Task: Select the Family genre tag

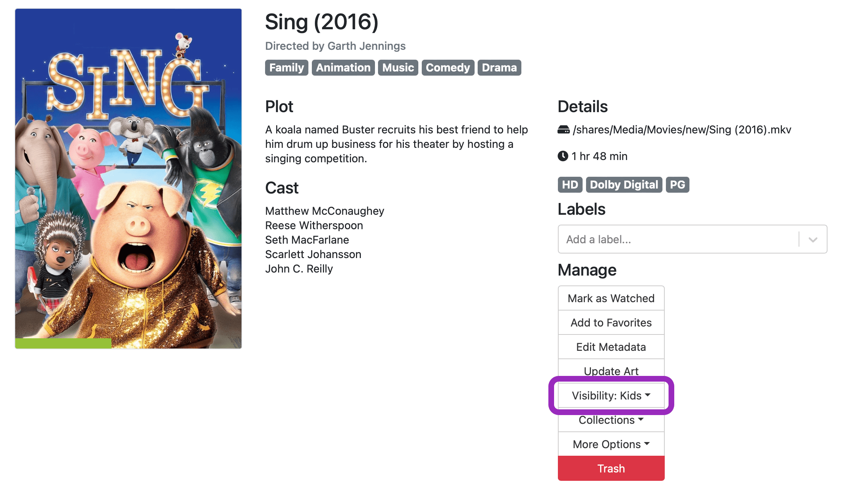Action: (286, 68)
